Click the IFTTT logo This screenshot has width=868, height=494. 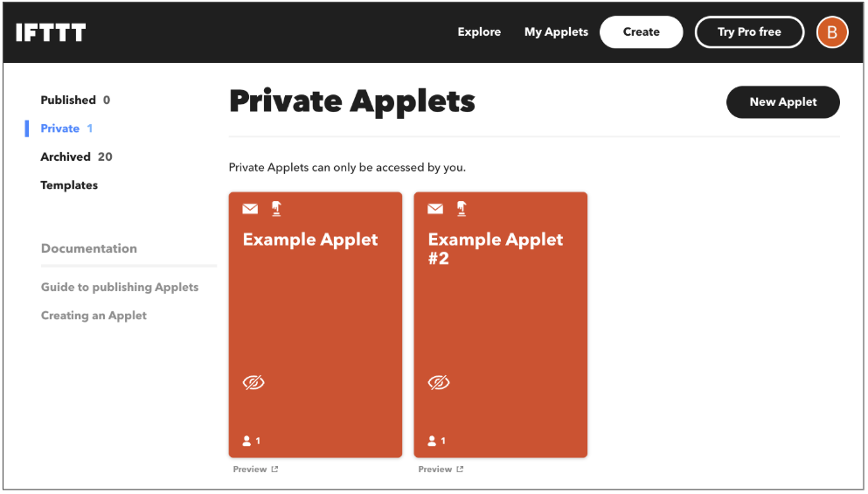coord(51,32)
